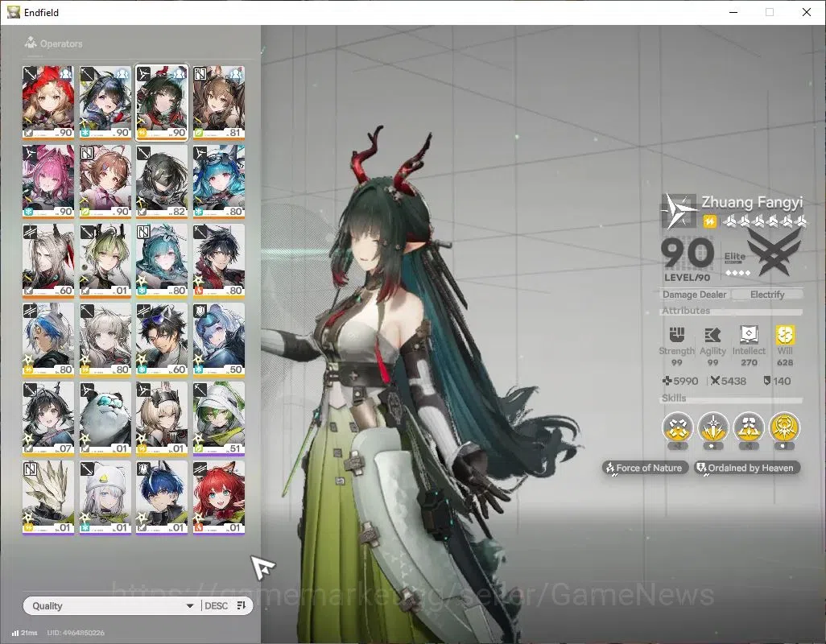
Task: Pick the pink-haired level 90 operator
Action: pyautogui.click(x=48, y=181)
